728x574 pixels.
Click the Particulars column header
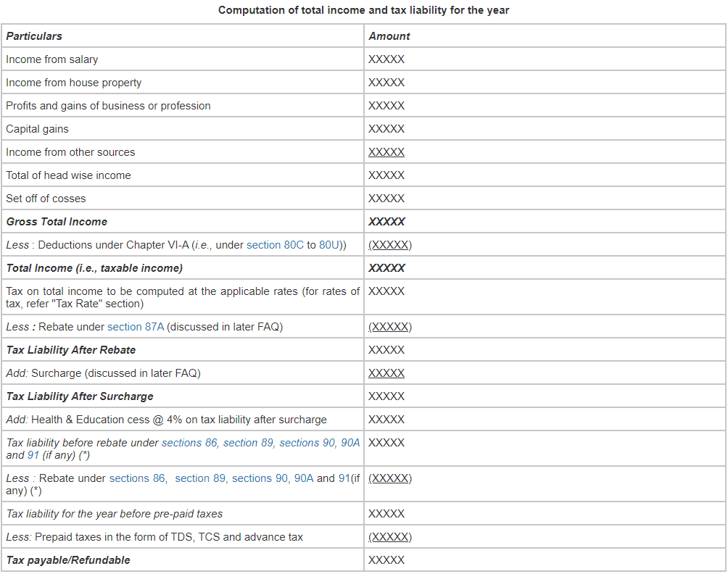tap(34, 36)
